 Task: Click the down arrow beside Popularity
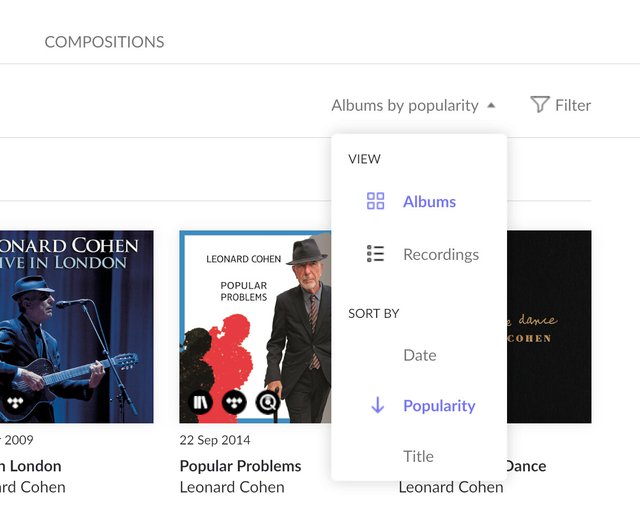tap(377, 405)
